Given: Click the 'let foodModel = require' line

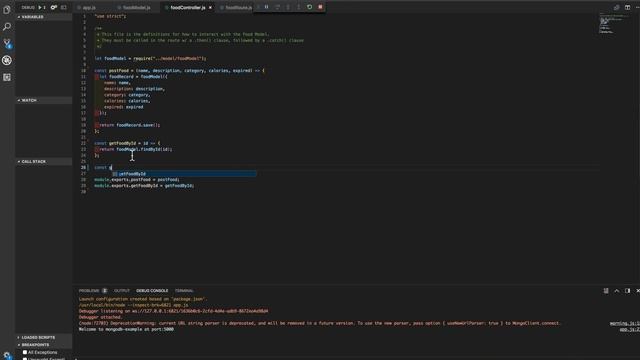Looking at the screenshot, I should [x=150, y=58].
